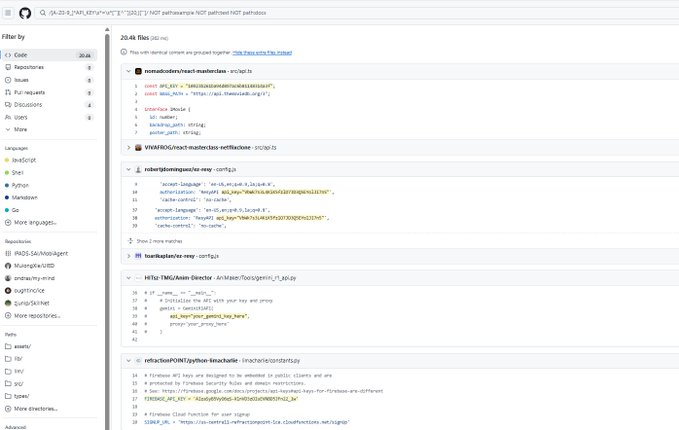Collapse refractionPOINT/python-limacharlie result
The image size is (679, 430).
(129, 361)
